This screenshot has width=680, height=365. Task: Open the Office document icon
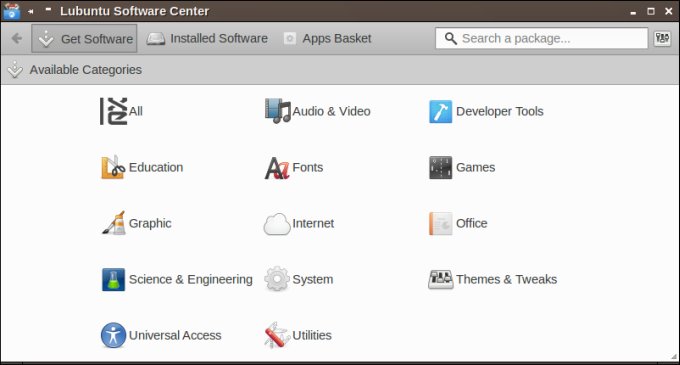[x=441, y=224]
